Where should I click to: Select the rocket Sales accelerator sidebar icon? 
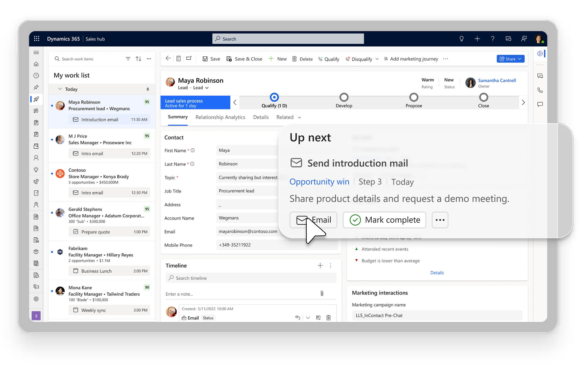(36, 99)
